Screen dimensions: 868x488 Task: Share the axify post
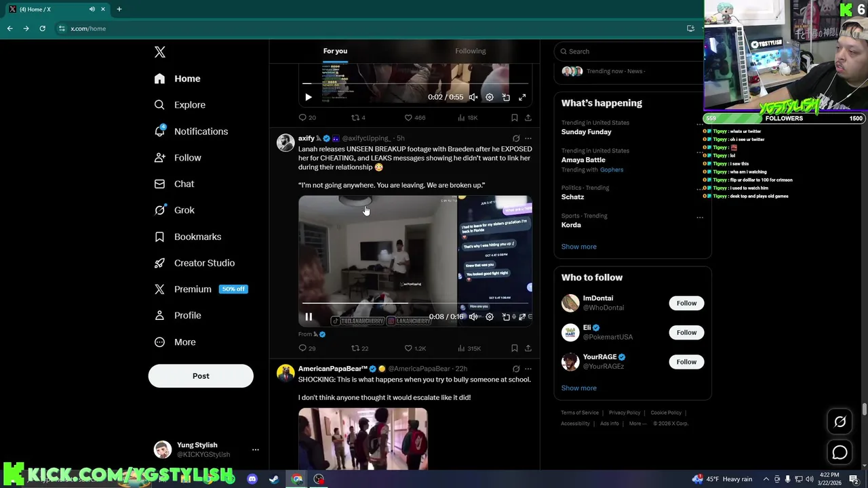(x=528, y=348)
